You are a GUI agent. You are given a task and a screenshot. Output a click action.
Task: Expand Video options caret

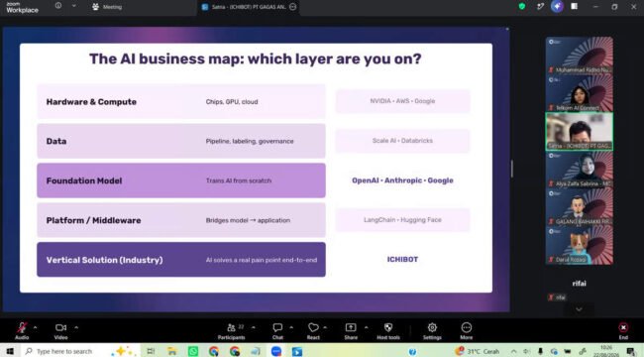(76, 327)
